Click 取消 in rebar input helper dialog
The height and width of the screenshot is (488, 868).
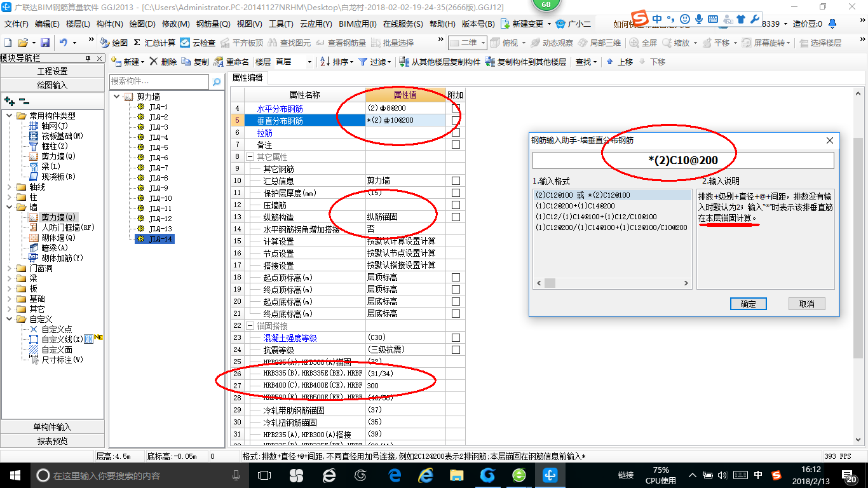(x=806, y=304)
